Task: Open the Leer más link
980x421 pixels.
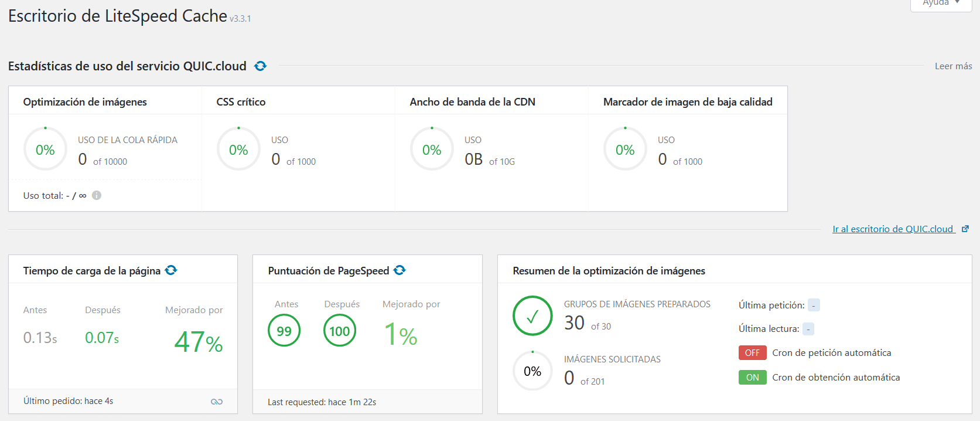Action: [x=953, y=66]
